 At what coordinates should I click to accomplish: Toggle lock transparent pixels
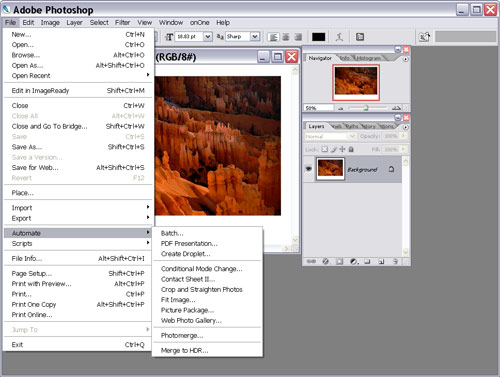[x=324, y=149]
